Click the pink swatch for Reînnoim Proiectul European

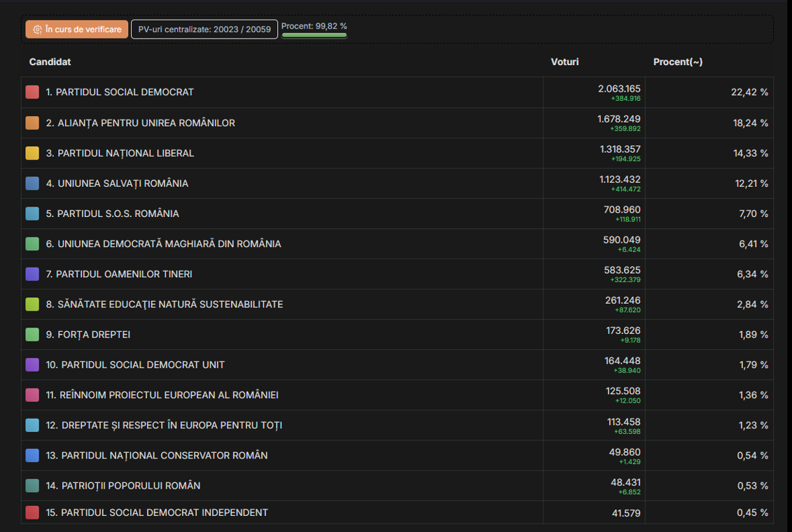(x=32, y=395)
